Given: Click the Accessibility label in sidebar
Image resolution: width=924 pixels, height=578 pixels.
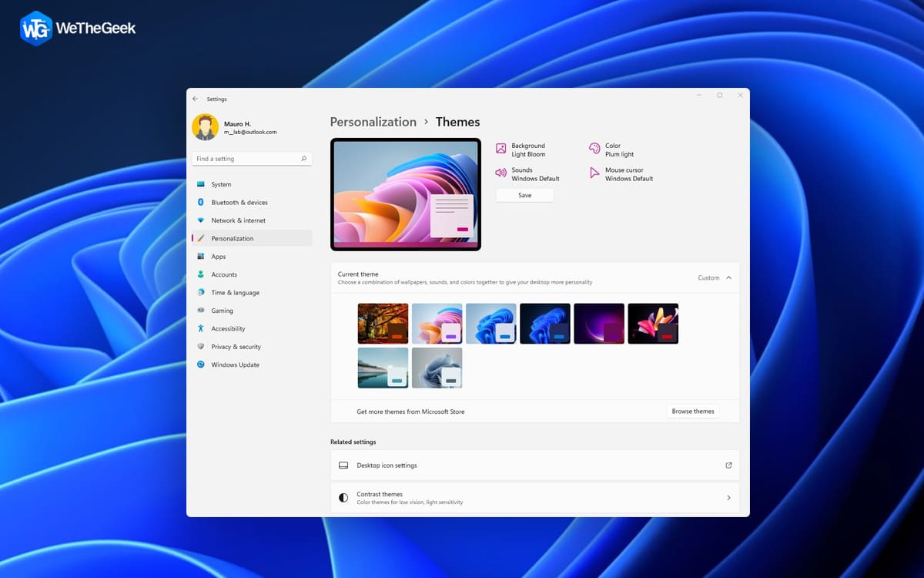Looking at the screenshot, I should (x=229, y=328).
